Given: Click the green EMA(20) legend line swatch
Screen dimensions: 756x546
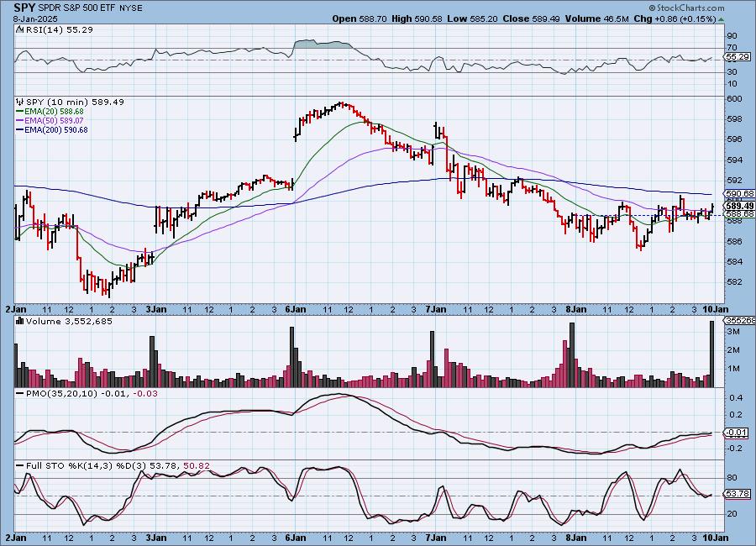Looking at the screenshot, I should tap(20, 112).
